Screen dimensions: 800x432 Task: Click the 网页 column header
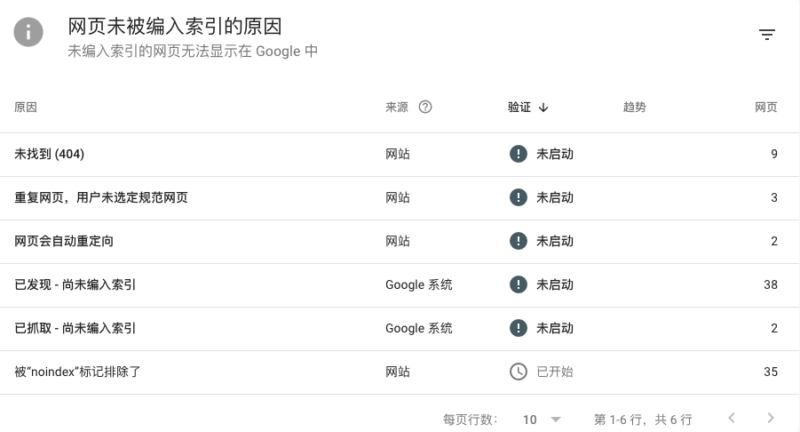click(x=766, y=107)
